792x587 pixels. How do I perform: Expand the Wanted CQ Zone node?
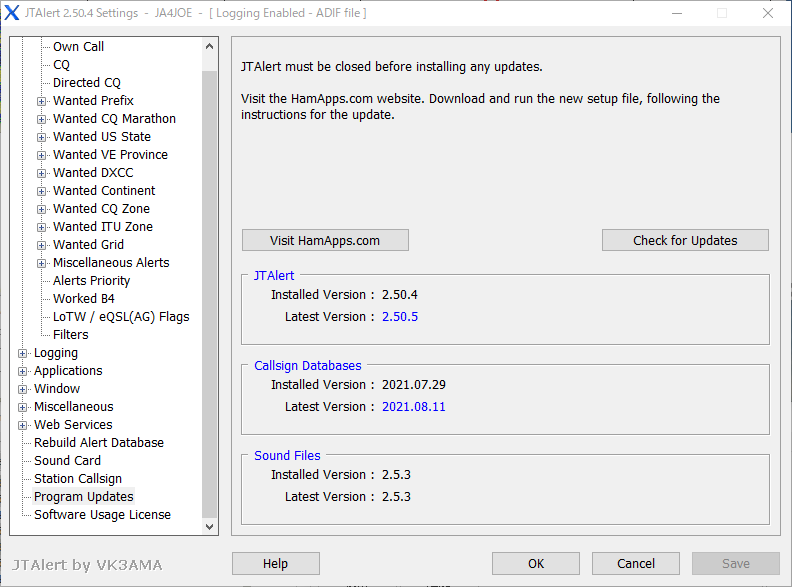(x=42, y=209)
